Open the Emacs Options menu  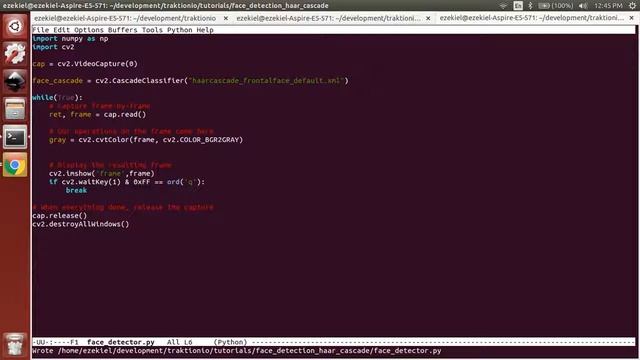click(89, 30)
